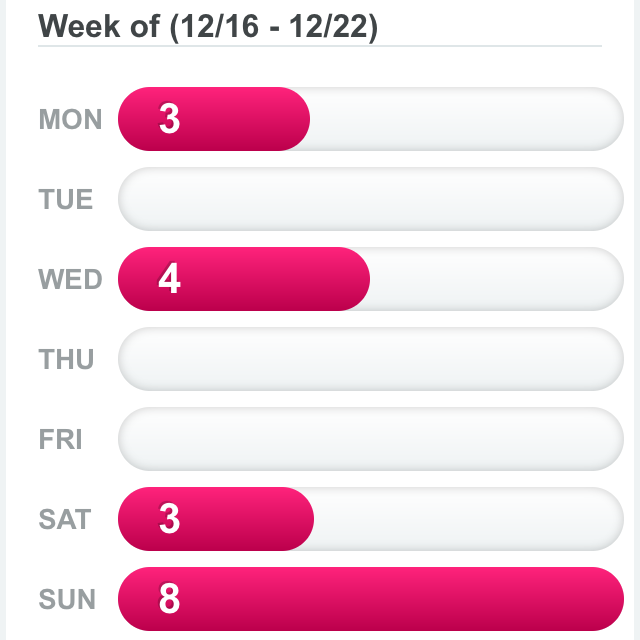This screenshot has height=640, width=640.
Task: Select the empty Tuesday progress bar
Action: pos(371,199)
